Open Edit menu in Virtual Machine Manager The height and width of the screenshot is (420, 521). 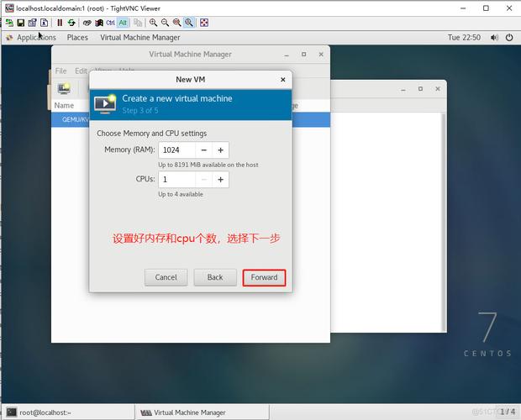click(x=81, y=71)
